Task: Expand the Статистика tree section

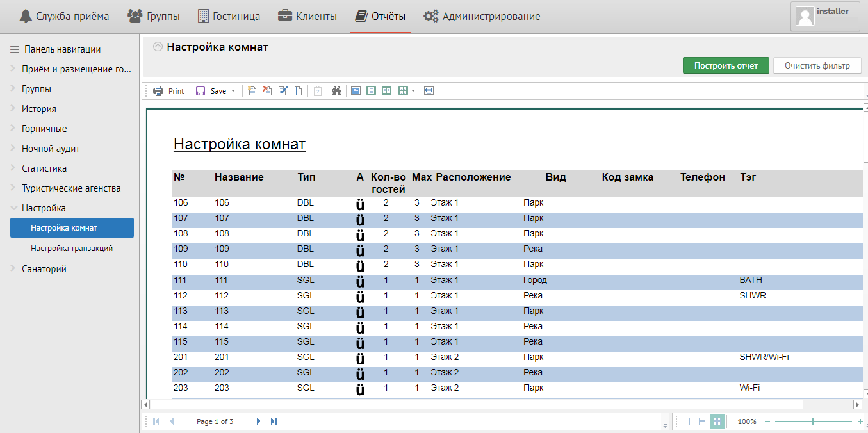Action: pyautogui.click(x=44, y=168)
